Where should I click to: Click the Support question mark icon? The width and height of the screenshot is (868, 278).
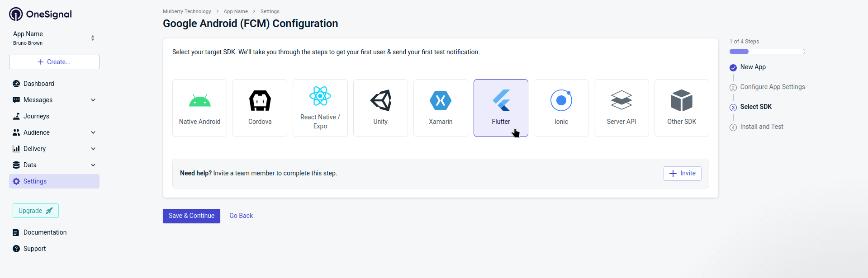pos(16,249)
